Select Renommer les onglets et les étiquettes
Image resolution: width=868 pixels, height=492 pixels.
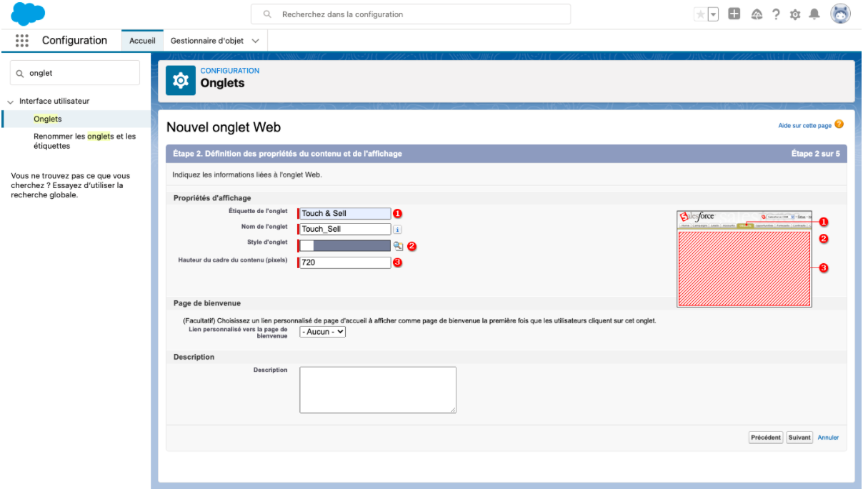[x=84, y=141]
